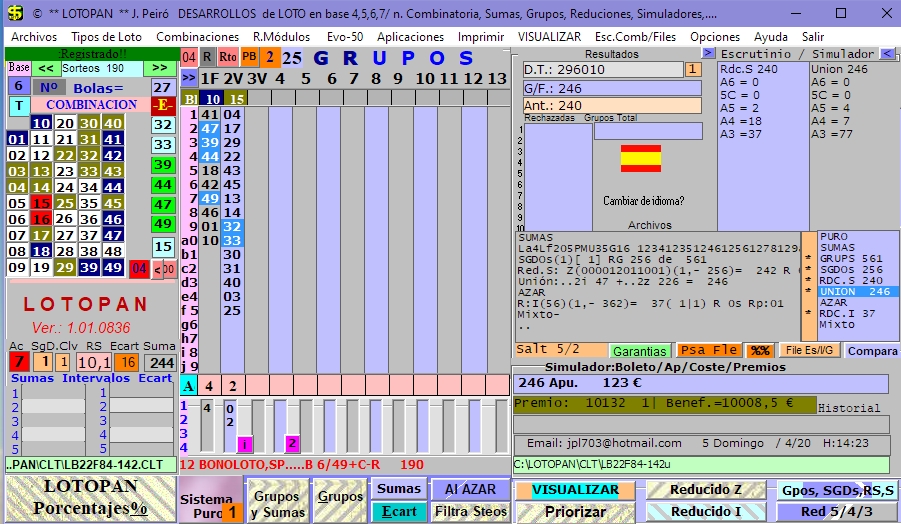Click the orange PB button

point(249,57)
